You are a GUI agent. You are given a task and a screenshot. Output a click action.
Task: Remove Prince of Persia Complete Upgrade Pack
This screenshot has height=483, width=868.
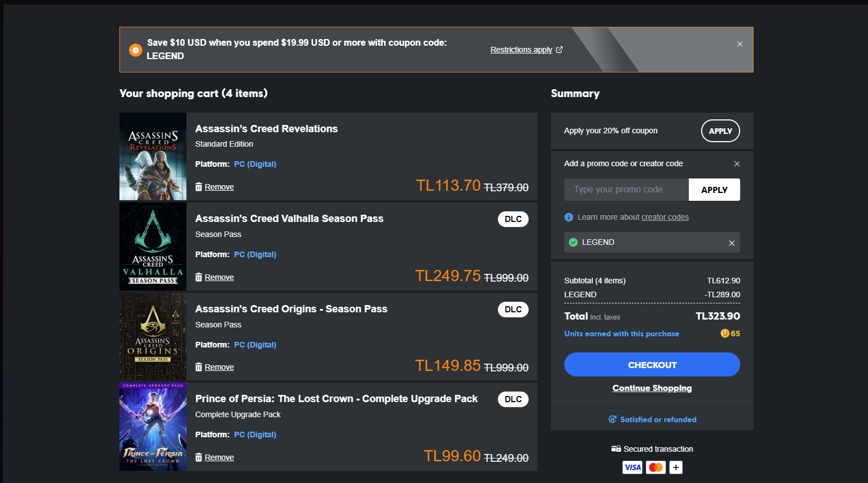point(219,457)
